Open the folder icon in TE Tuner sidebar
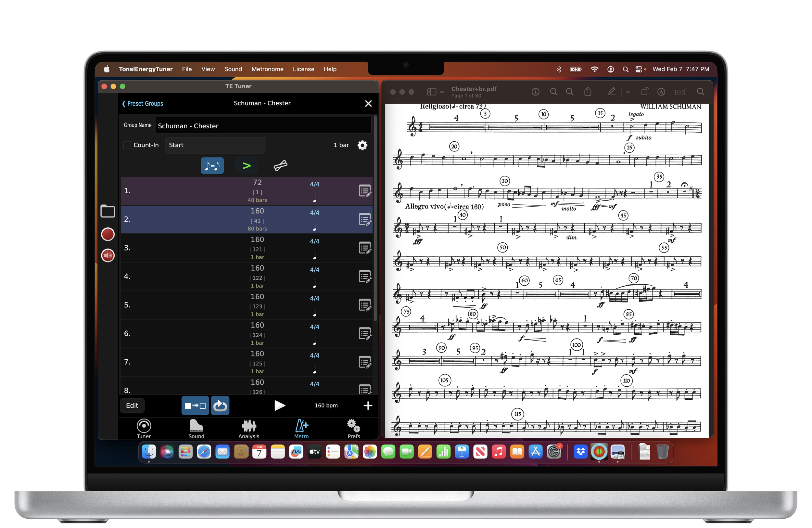Screen dimensions: 812x528 pyautogui.click(x=108, y=212)
